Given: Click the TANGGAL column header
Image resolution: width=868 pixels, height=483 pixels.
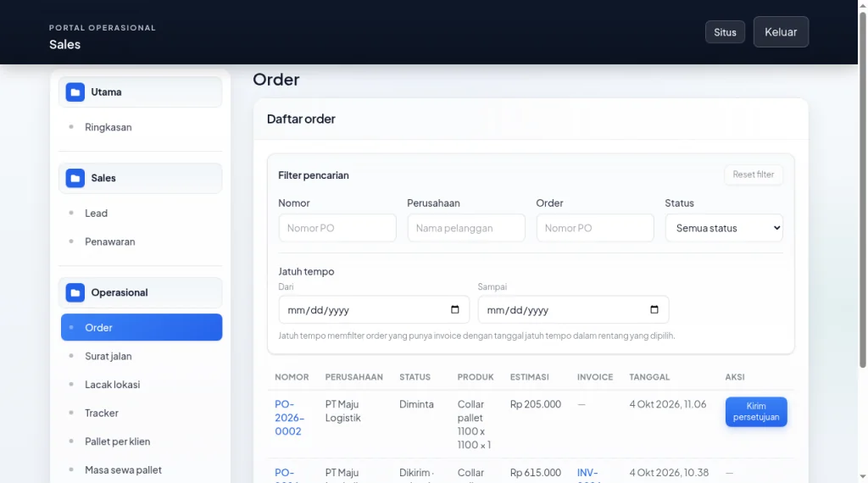Looking at the screenshot, I should point(649,377).
